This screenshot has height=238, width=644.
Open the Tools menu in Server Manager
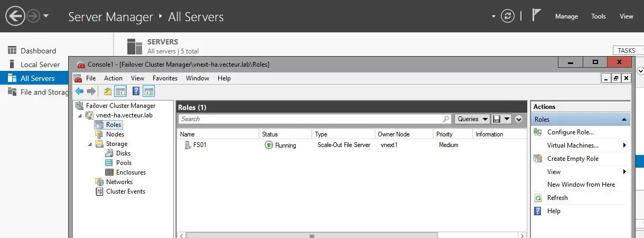[x=599, y=16]
